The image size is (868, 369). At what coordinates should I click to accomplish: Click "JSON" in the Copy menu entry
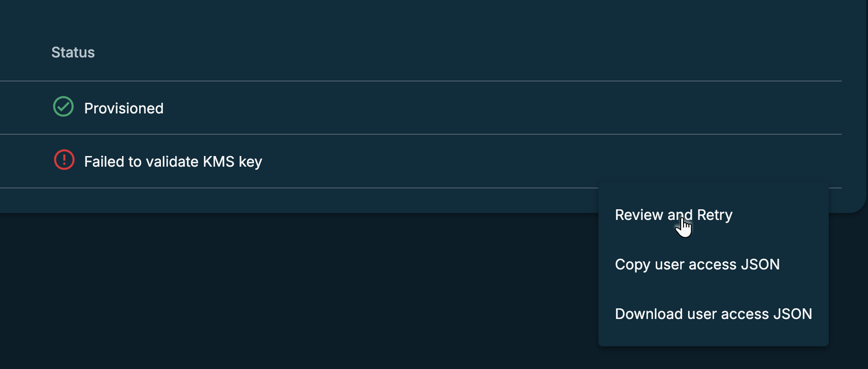(760, 264)
